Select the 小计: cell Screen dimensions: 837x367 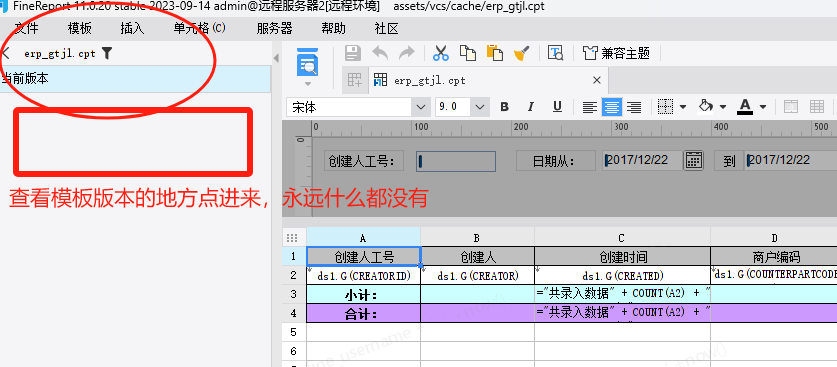pyautogui.click(x=364, y=294)
